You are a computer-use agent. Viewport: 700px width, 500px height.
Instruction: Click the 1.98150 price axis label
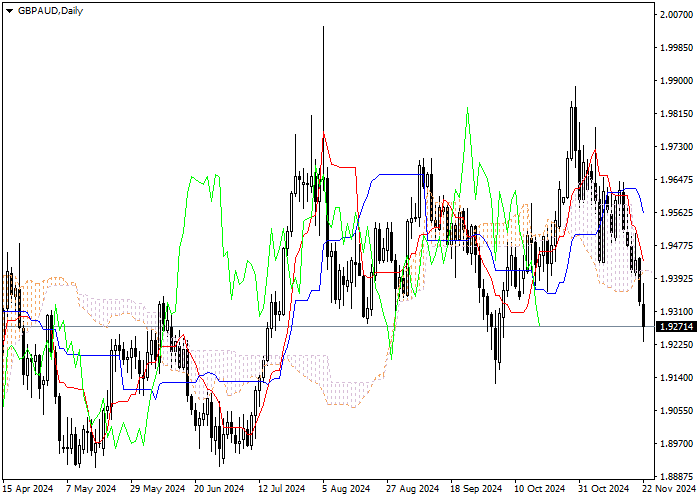676,114
